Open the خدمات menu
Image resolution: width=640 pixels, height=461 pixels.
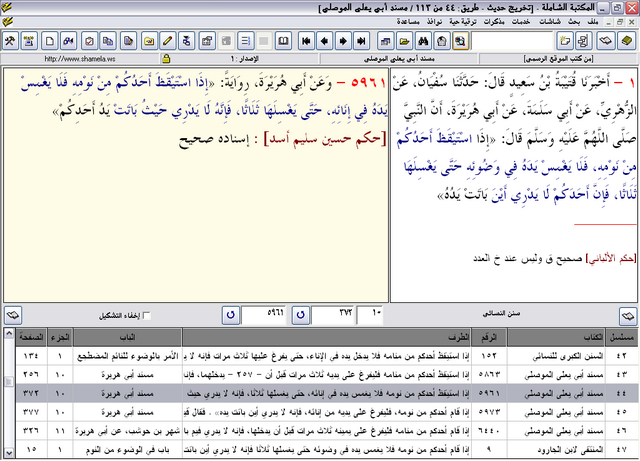click(521, 22)
